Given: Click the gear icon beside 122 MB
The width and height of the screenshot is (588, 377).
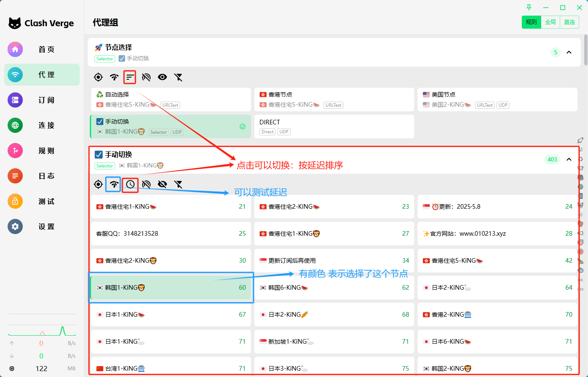Looking at the screenshot, I should coord(12,369).
